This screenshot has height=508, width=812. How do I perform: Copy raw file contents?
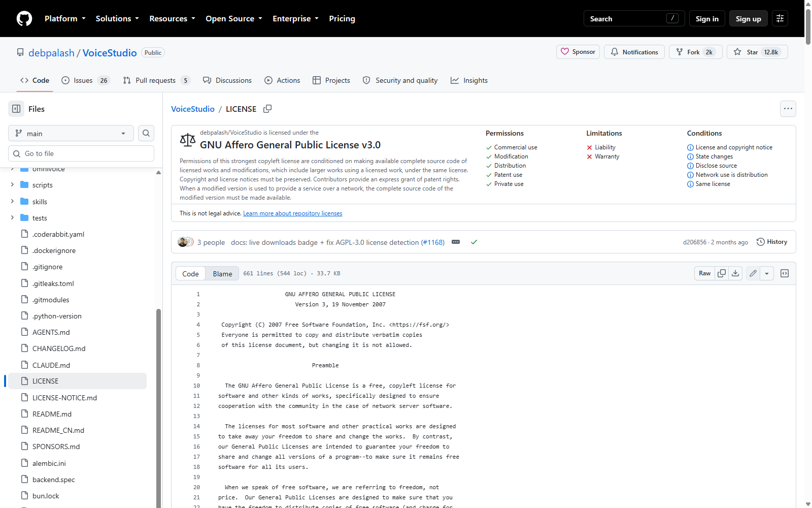coord(722,273)
